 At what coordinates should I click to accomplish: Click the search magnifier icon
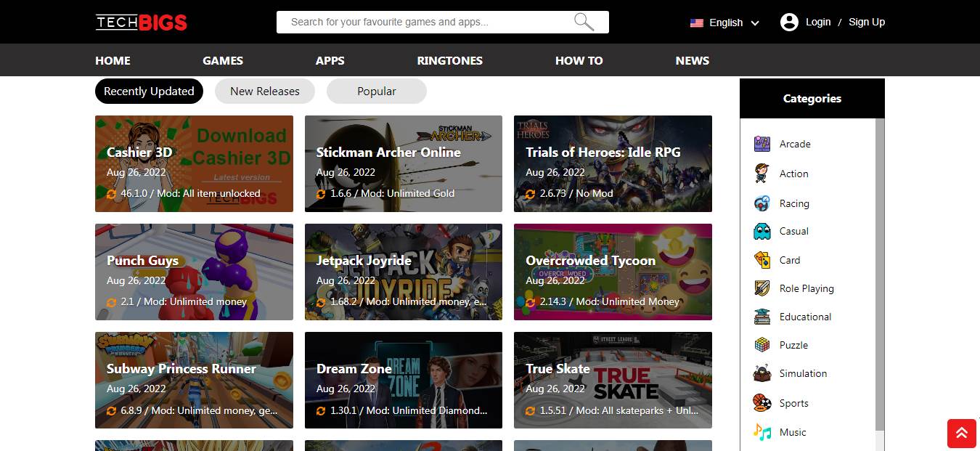(584, 22)
